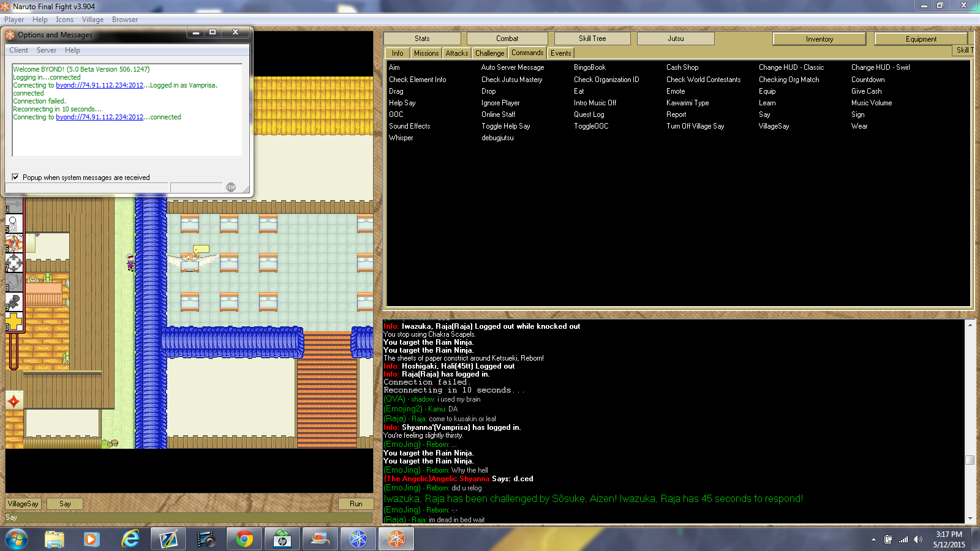Switch to the Challenge tab

[x=490, y=53]
